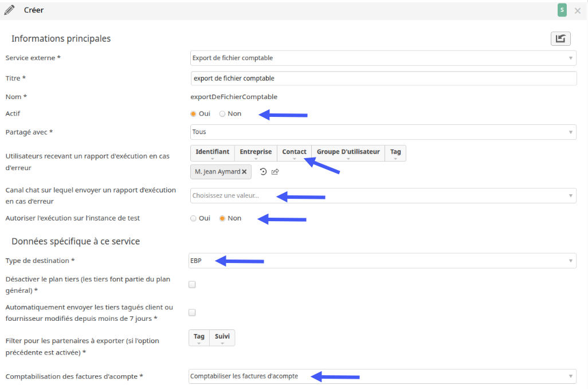This screenshot has height=389, width=588.
Task: Click the export chart icon button
Action: click(560, 38)
